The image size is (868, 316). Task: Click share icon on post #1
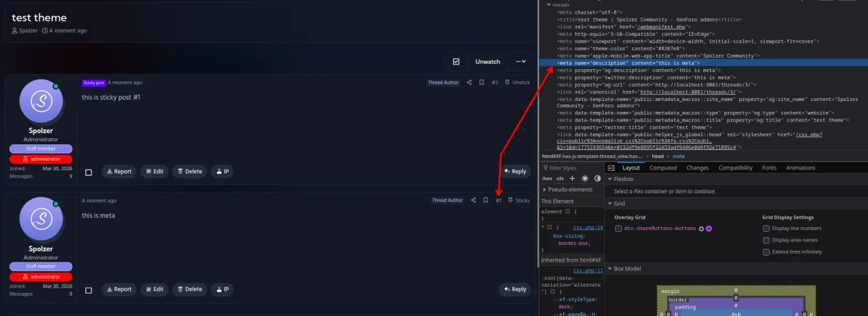(473, 201)
